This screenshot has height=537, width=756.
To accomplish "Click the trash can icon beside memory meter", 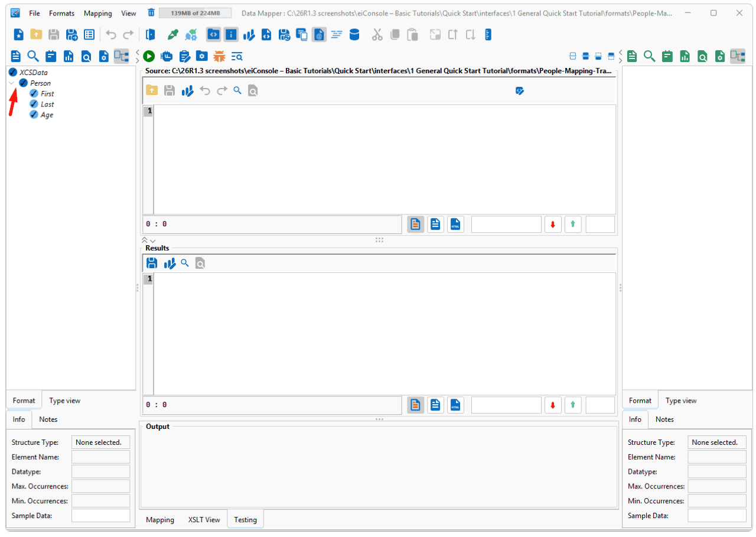I will (151, 12).
